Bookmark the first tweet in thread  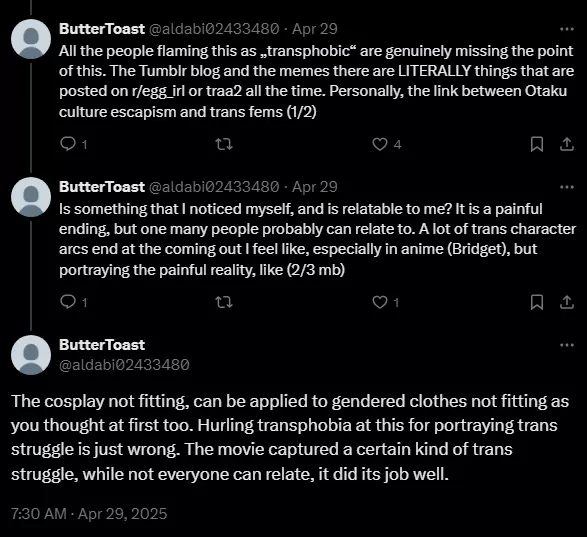[x=537, y=144]
